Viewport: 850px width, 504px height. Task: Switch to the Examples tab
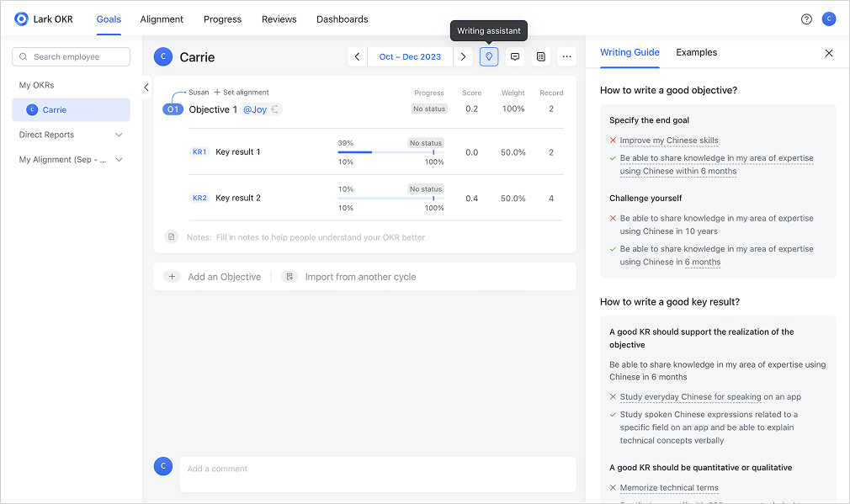pos(696,52)
